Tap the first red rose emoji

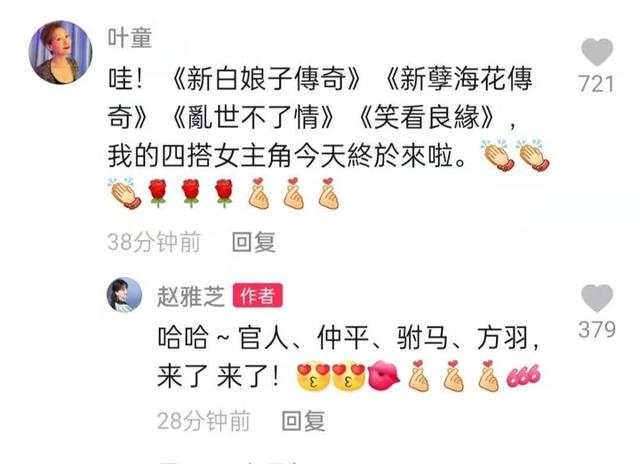(x=158, y=193)
